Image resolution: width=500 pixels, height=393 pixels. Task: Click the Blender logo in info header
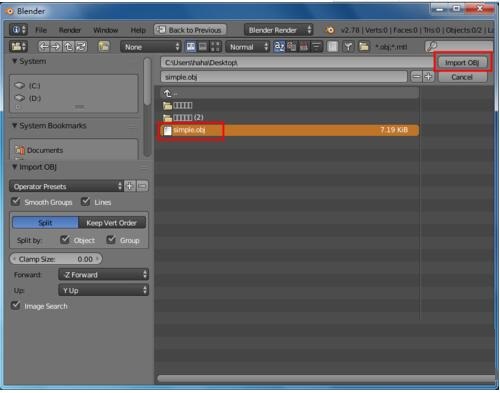pos(330,30)
